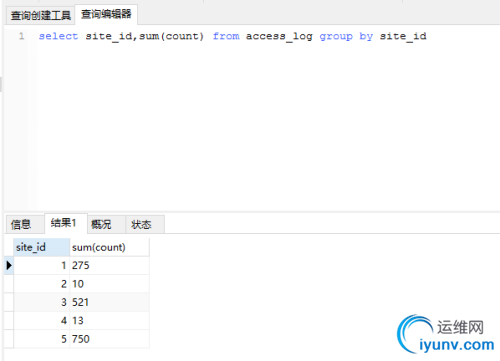This screenshot has width=500, height=361.
Task: Select cell with value 750
Action: (x=110, y=339)
